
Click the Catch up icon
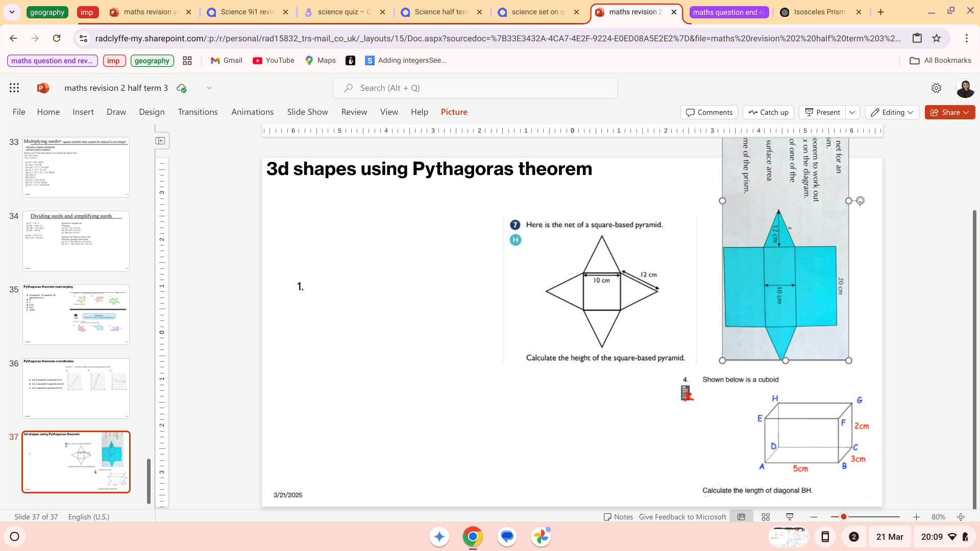pos(768,112)
